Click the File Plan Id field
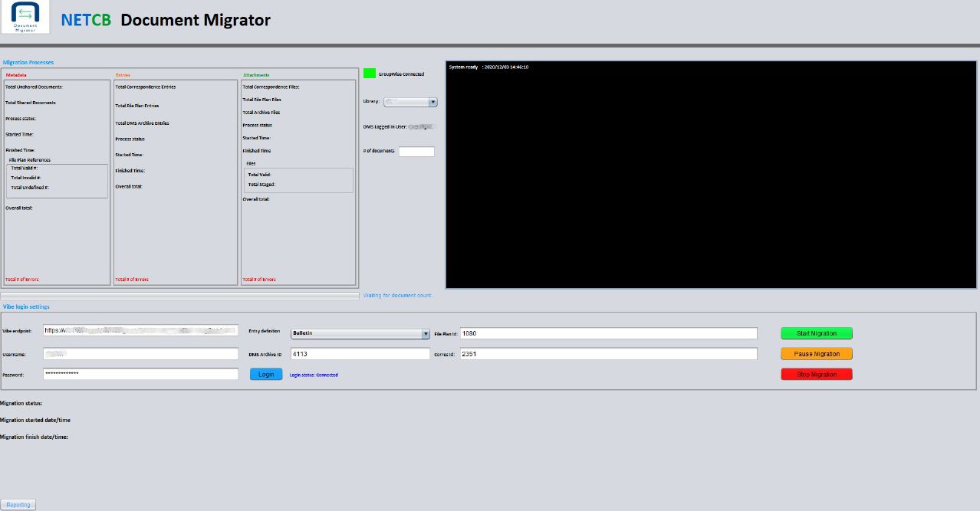Screen dimensions: 980x511 pyautogui.click(x=608, y=333)
